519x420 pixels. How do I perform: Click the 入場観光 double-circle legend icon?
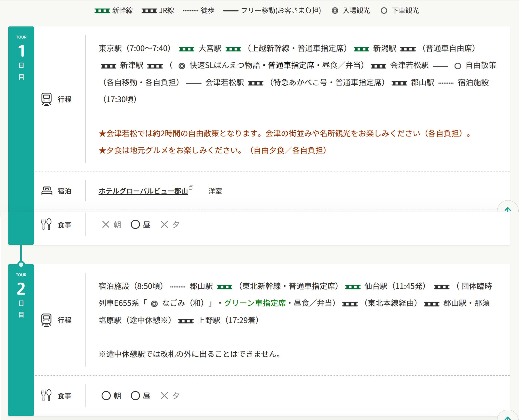[x=335, y=11]
